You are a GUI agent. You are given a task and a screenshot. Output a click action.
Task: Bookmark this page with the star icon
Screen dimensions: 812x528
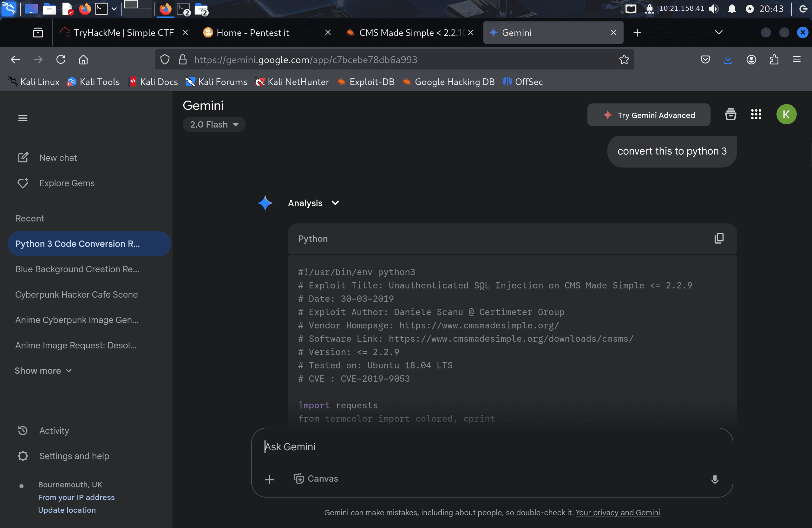point(624,60)
